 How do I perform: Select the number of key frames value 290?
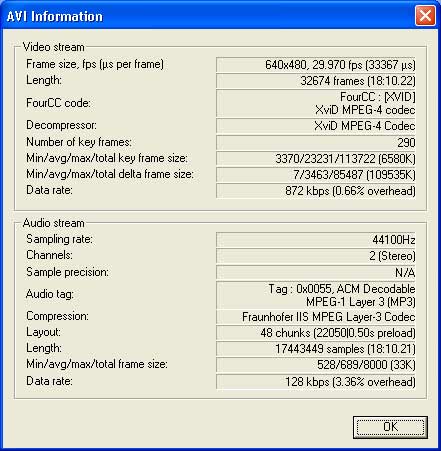point(316,142)
